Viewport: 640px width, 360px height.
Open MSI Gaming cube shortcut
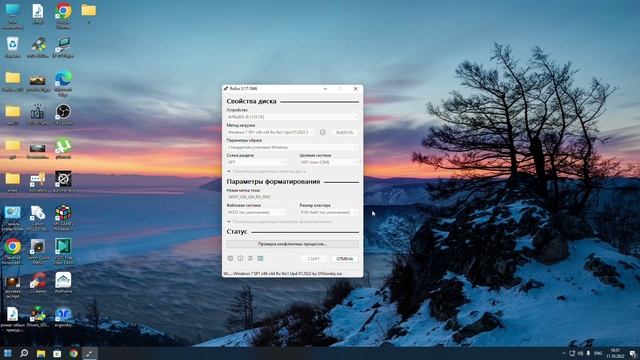[63, 218]
